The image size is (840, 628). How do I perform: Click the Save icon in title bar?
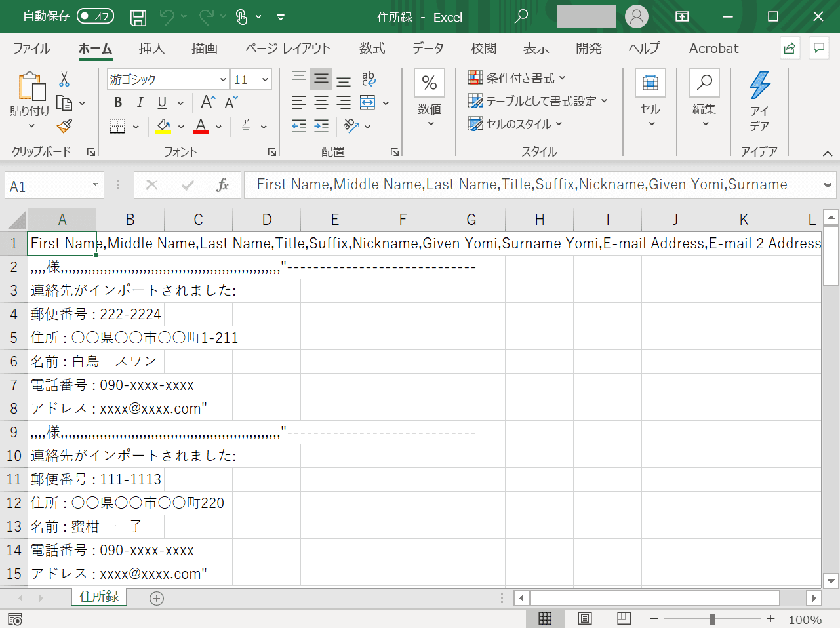pos(138,18)
